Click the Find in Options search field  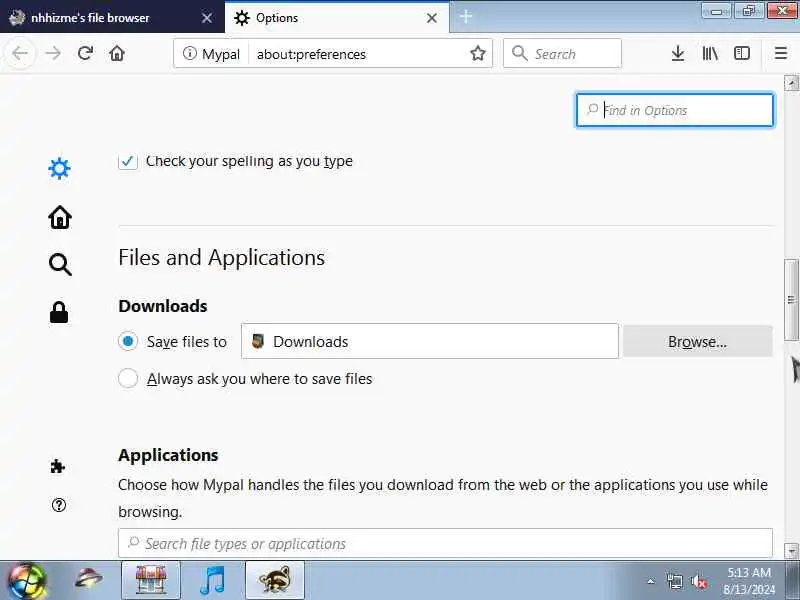coord(674,110)
